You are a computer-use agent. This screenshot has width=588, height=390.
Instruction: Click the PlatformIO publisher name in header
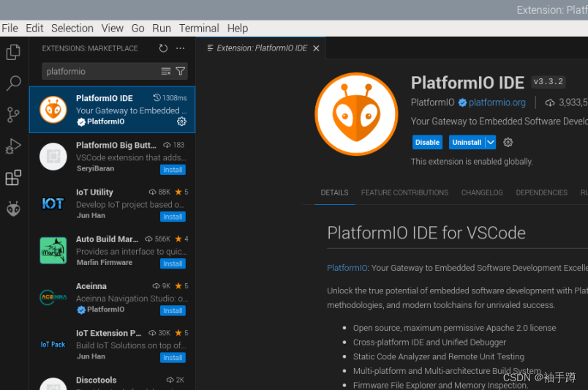click(432, 102)
